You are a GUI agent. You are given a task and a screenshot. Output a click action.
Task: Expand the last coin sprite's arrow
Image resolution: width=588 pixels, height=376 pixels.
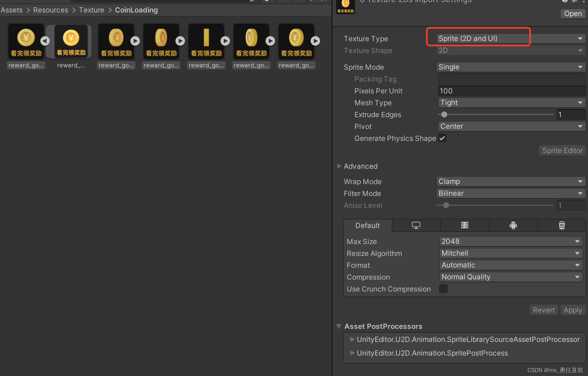pos(315,41)
